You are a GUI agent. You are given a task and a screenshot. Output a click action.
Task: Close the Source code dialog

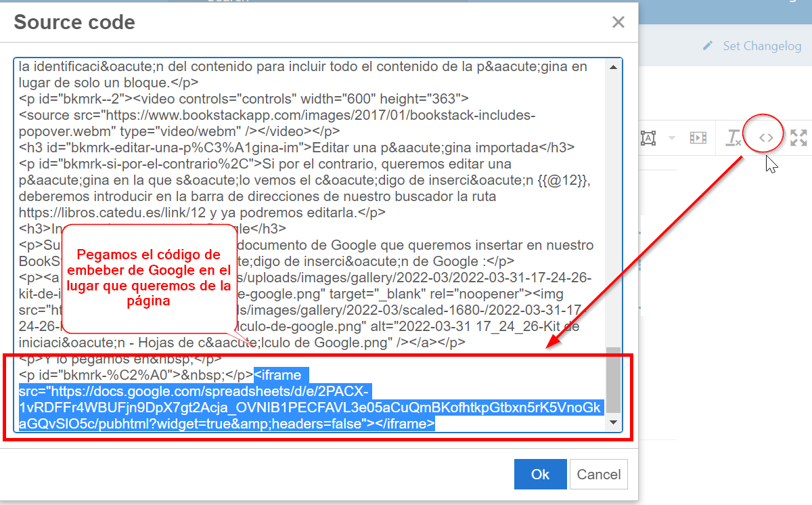click(618, 22)
